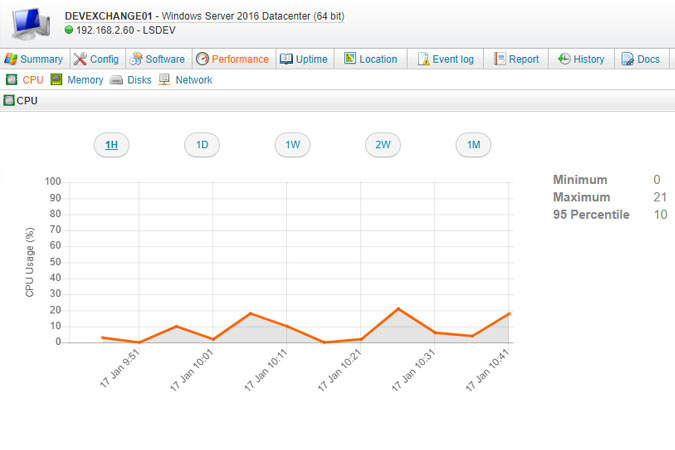
Task: Select the 1M time range button
Action: point(474,145)
